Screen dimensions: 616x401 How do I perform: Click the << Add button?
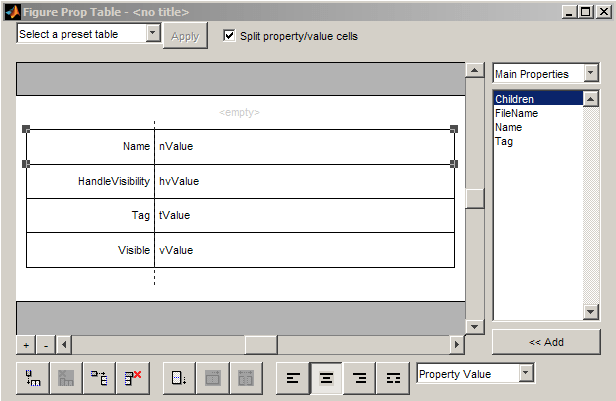(x=546, y=342)
